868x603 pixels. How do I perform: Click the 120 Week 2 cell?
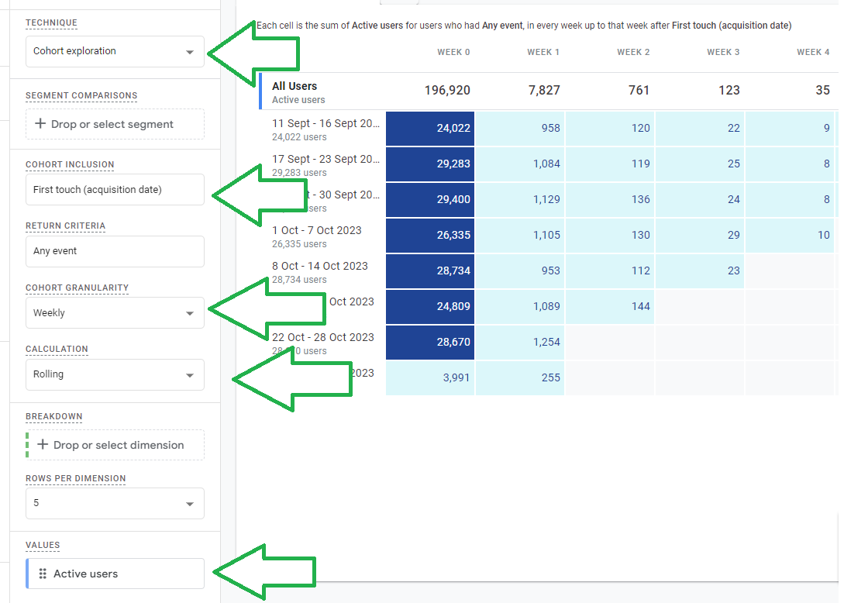pos(610,129)
